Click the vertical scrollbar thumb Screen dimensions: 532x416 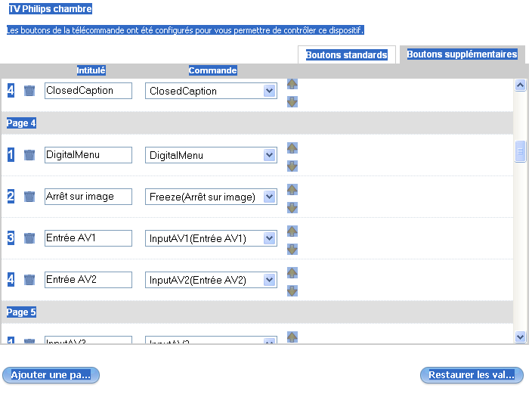520,152
